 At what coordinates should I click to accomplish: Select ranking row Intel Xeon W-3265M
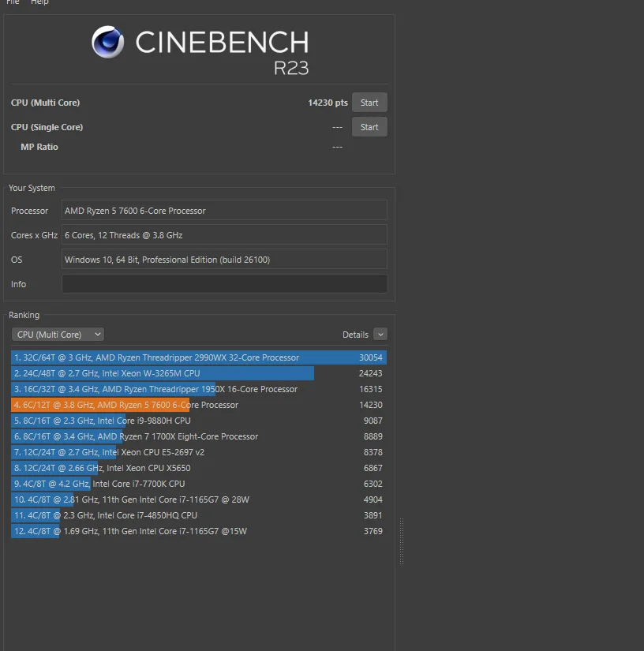click(198, 373)
